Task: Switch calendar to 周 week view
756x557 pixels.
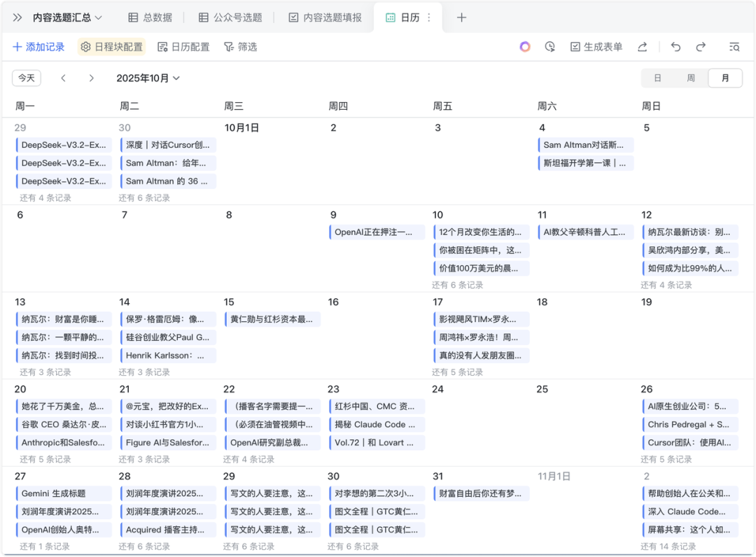Action: [x=692, y=78]
